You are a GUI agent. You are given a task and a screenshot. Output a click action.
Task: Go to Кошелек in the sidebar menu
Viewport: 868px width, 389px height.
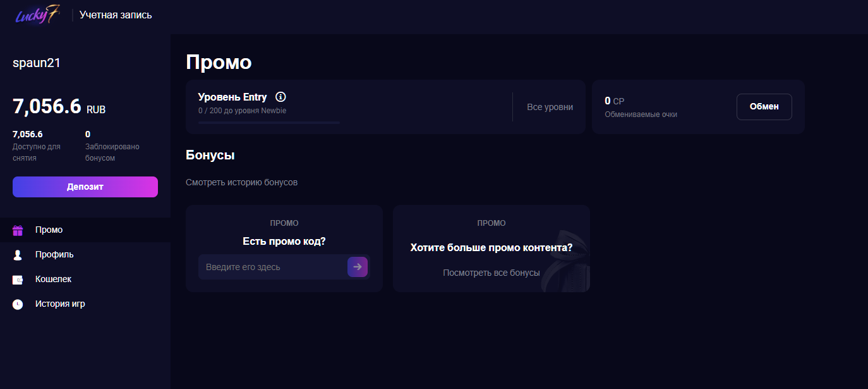[53, 279]
